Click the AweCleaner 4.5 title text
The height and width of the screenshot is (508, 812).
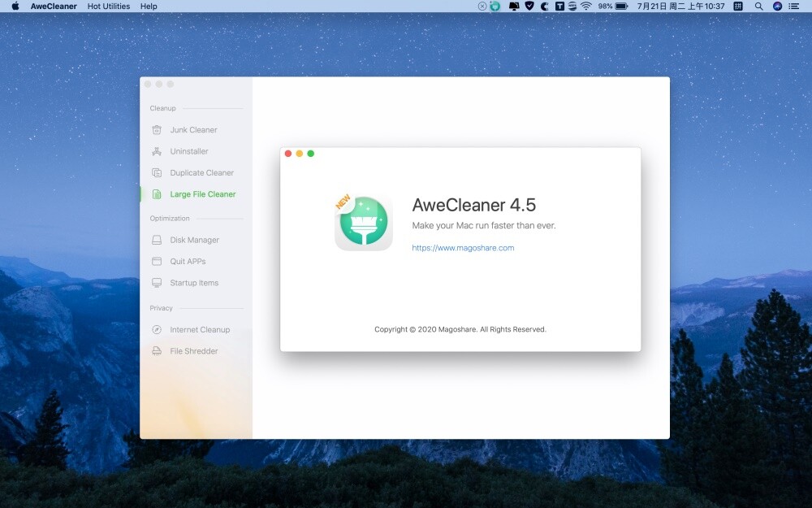pos(474,205)
